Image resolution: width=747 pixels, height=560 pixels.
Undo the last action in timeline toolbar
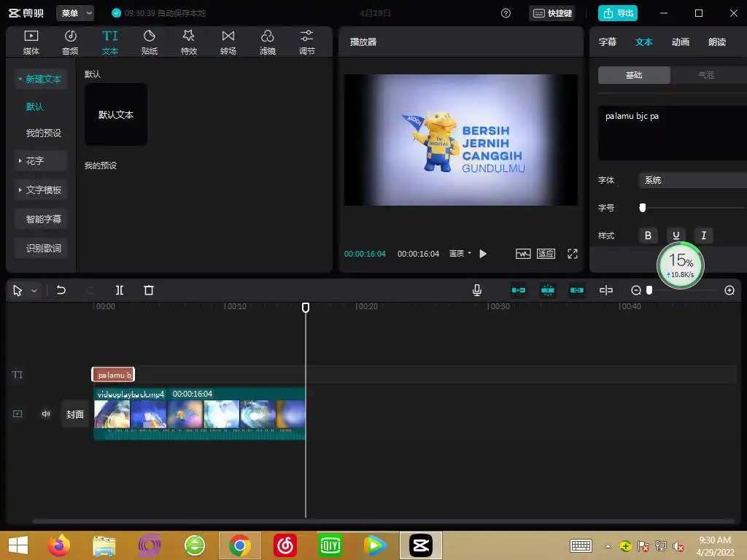61,290
